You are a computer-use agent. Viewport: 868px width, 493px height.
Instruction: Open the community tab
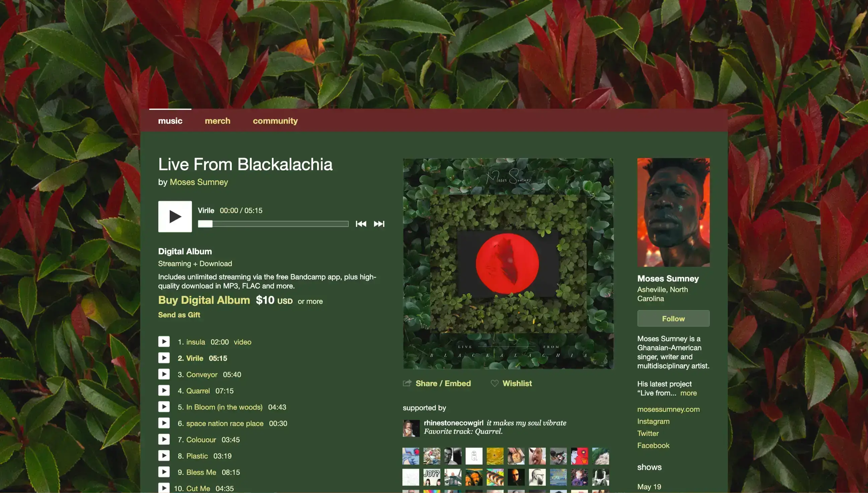tap(275, 121)
